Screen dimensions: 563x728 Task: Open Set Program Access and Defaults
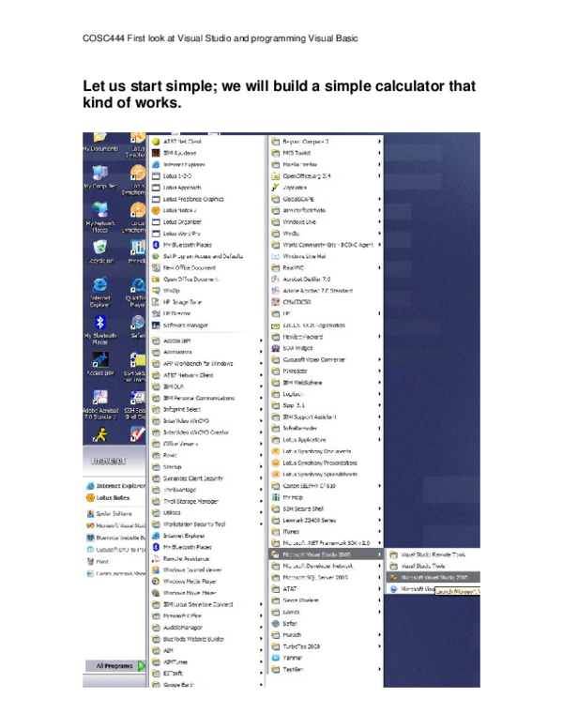pos(197,256)
